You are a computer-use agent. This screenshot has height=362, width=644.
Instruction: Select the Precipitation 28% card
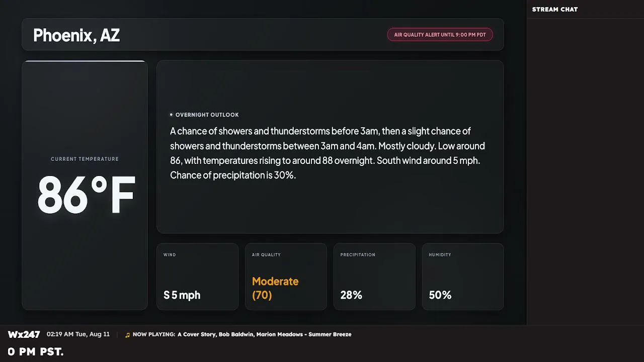click(374, 277)
